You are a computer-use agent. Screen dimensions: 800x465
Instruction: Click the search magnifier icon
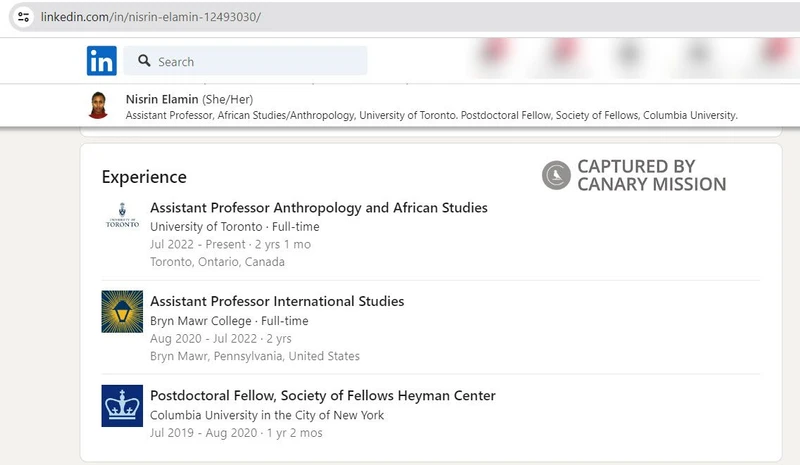click(144, 61)
